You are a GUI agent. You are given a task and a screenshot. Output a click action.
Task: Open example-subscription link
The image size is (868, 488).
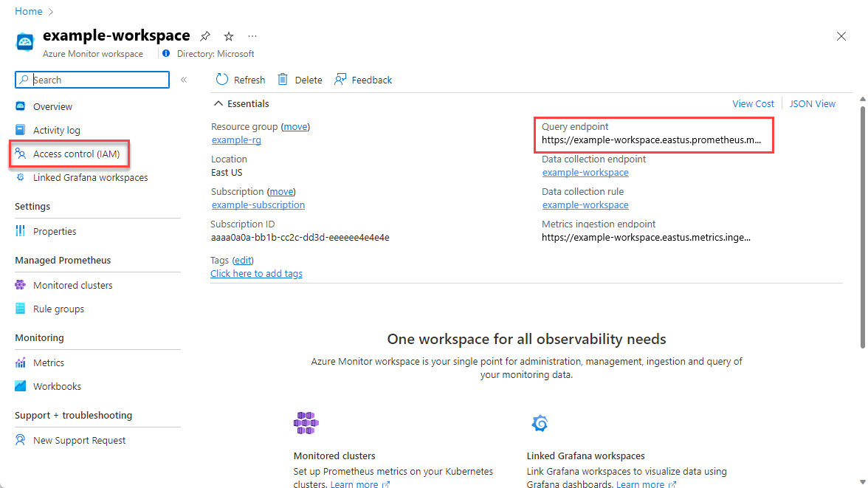(258, 205)
